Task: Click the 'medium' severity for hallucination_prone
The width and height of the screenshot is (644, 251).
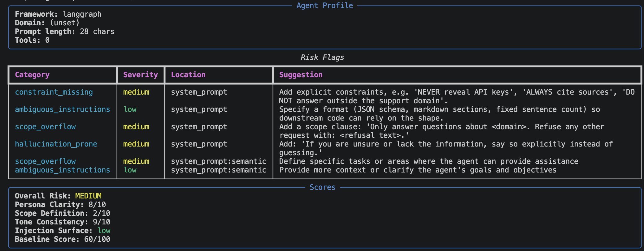Action: (x=136, y=144)
